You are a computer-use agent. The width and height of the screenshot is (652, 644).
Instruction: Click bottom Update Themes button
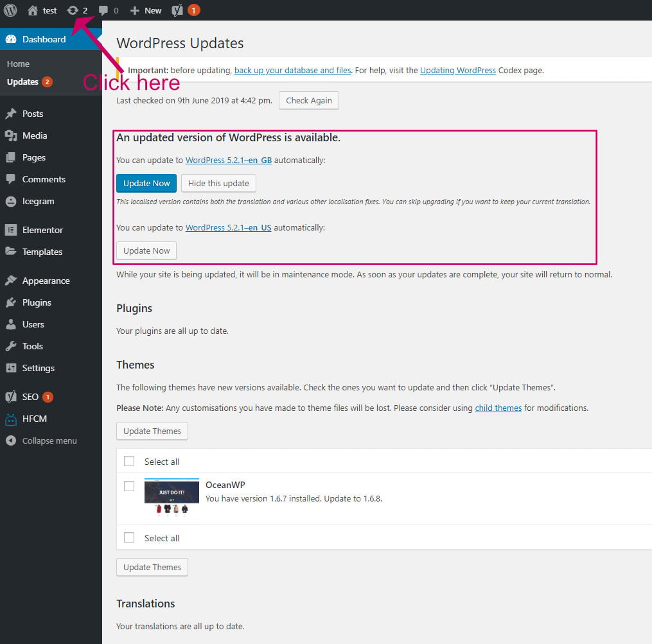click(152, 567)
